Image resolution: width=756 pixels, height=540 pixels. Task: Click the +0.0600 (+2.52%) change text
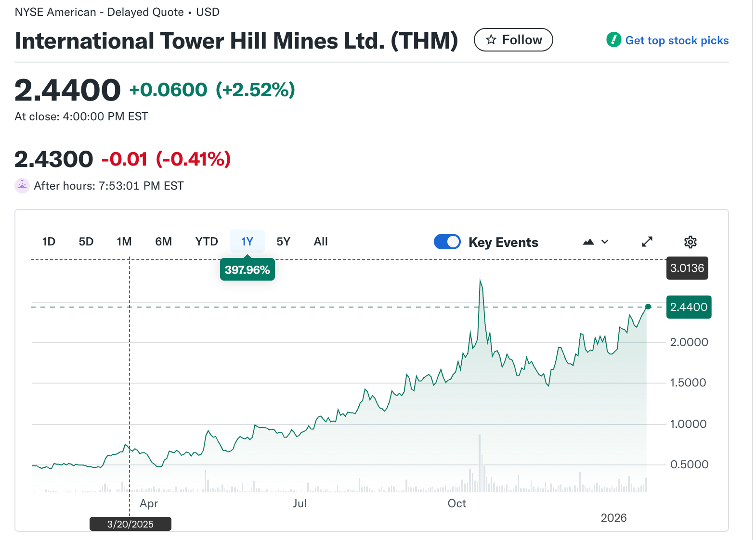coord(212,90)
